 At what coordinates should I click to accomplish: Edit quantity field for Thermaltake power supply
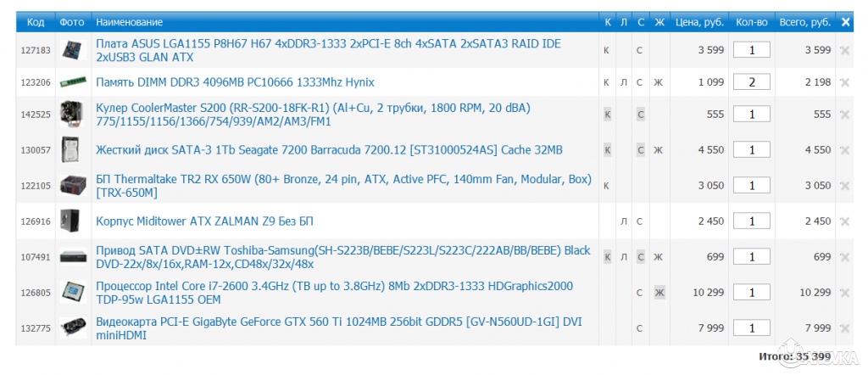coord(752,185)
